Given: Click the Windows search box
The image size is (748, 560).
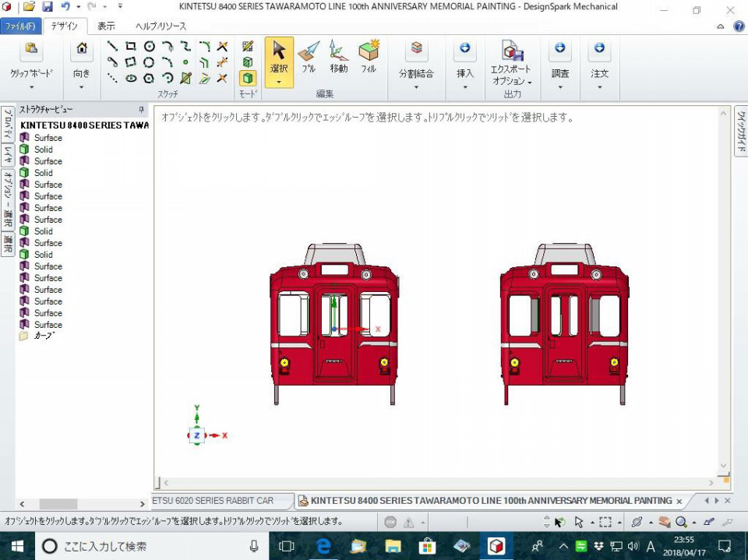Looking at the screenshot, I should click(152, 546).
